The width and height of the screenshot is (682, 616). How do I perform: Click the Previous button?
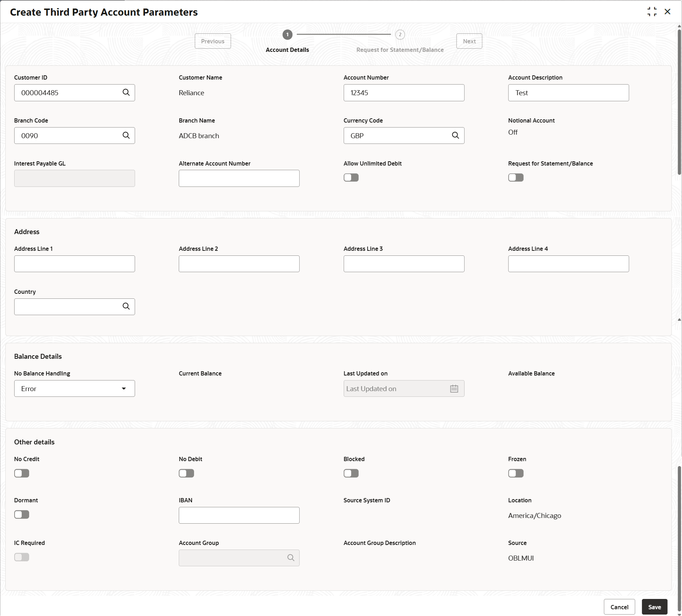coord(213,41)
